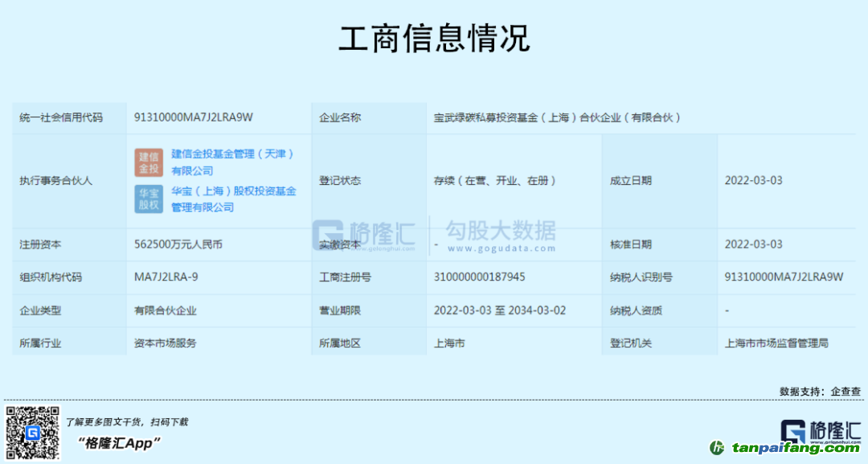Click the blue 华宝股权 logo badge
The width and height of the screenshot is (868, 464).
pos(149,199)
